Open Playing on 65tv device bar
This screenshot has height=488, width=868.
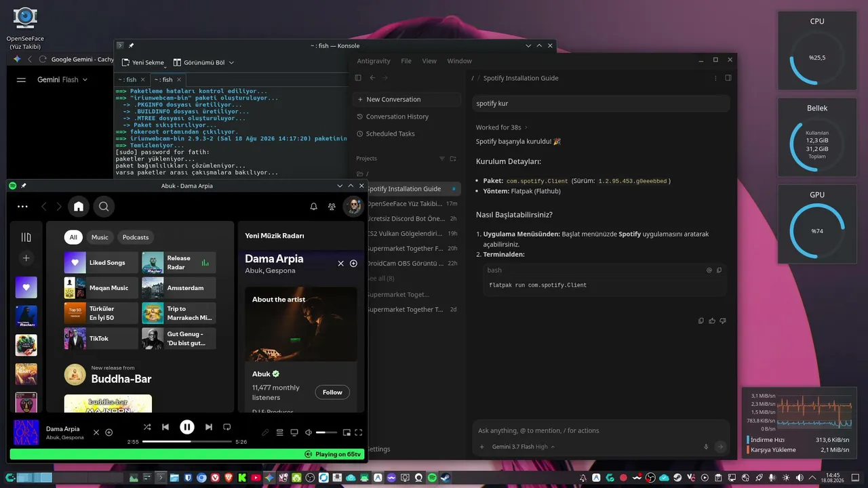(187, 454)
